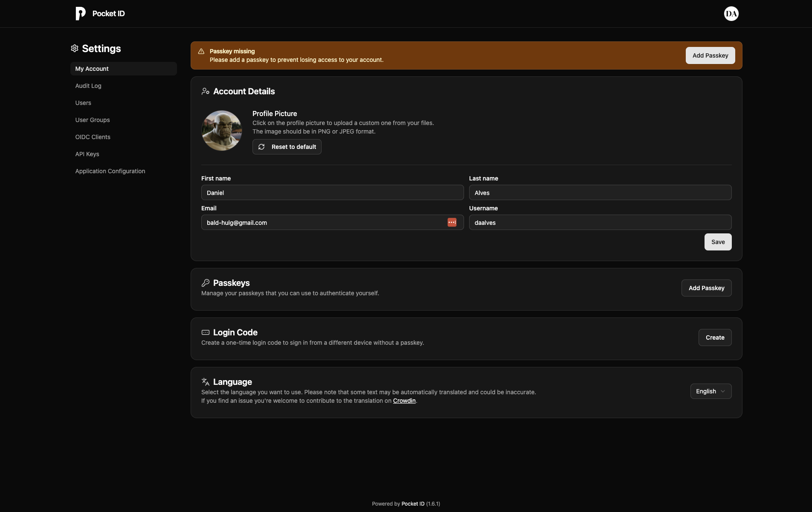Click the email field password manager icon
812x512 pixels.
coord(452,222)
